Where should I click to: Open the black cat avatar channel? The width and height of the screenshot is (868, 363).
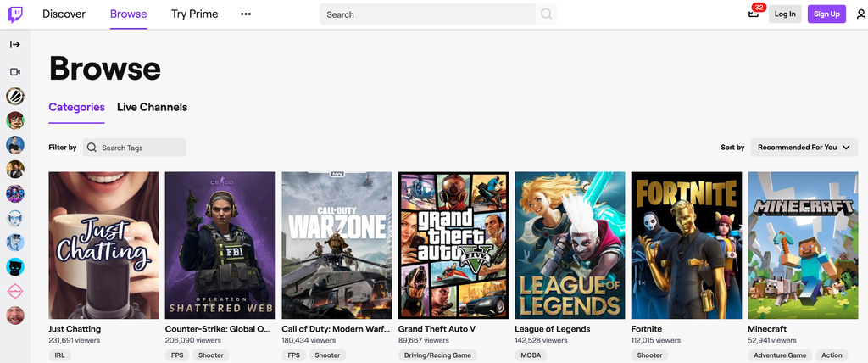(15, 266)
